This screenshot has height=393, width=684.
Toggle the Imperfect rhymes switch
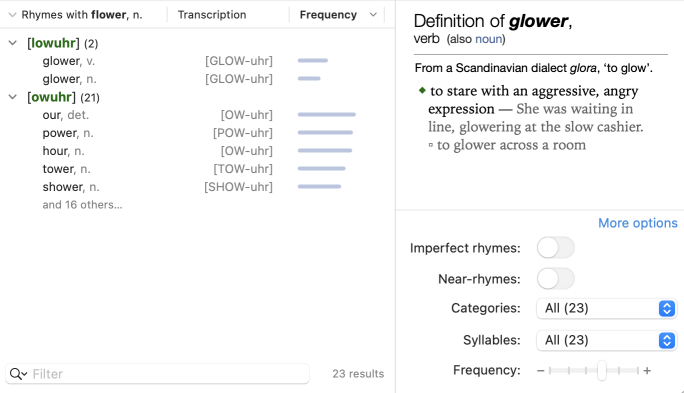[555, 248]
